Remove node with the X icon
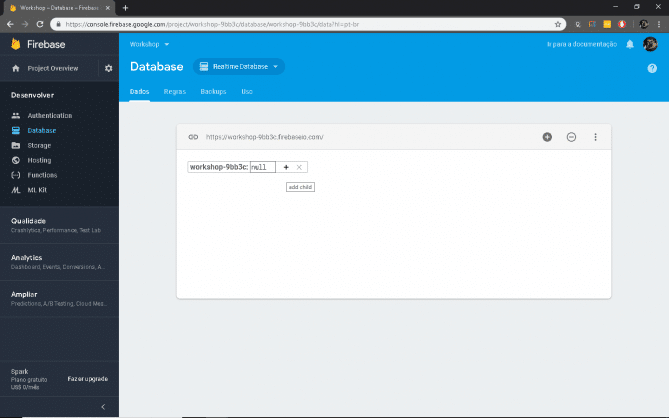Viewport: 669px width, 418px height. click(x=299, y=167)
